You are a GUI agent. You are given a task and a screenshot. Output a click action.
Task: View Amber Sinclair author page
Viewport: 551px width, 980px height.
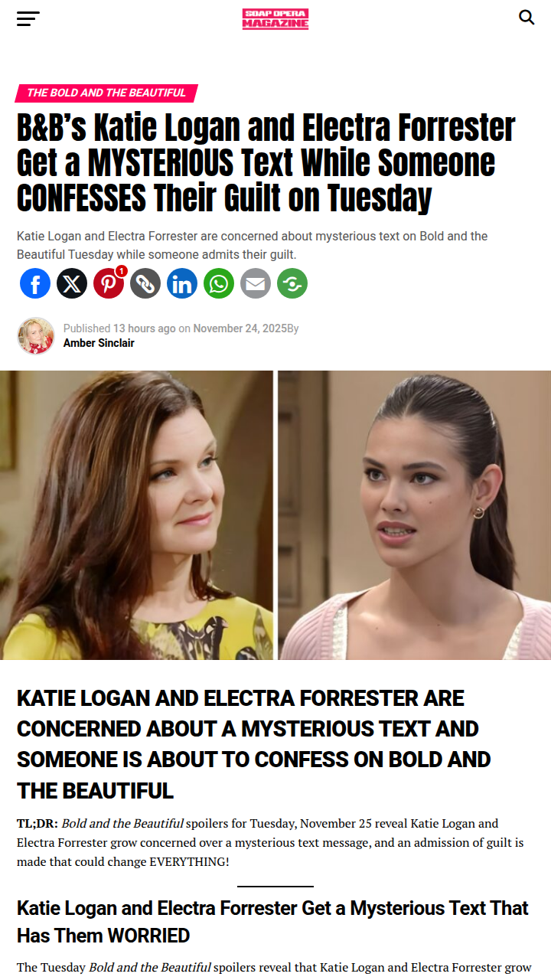[99, 343]
